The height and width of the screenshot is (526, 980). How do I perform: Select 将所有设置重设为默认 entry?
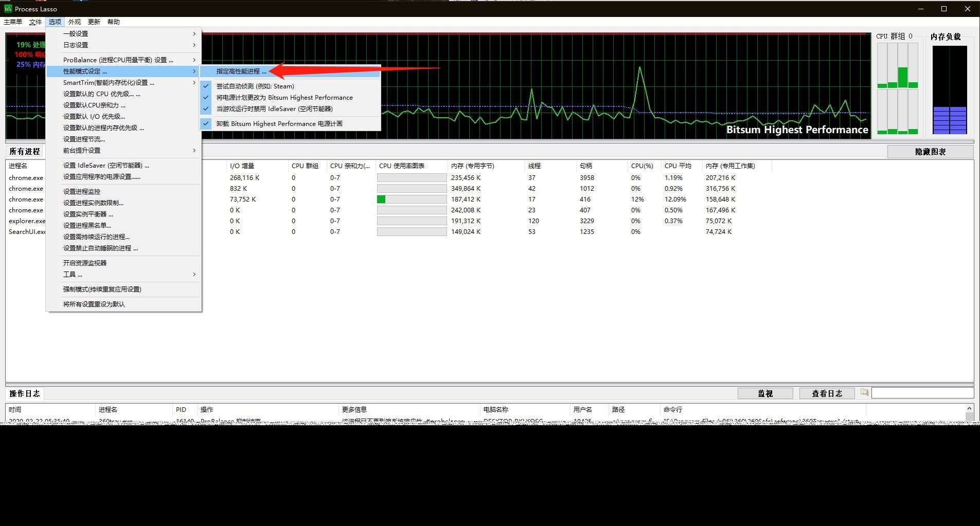pyautogui.click(x=123, y=304)
